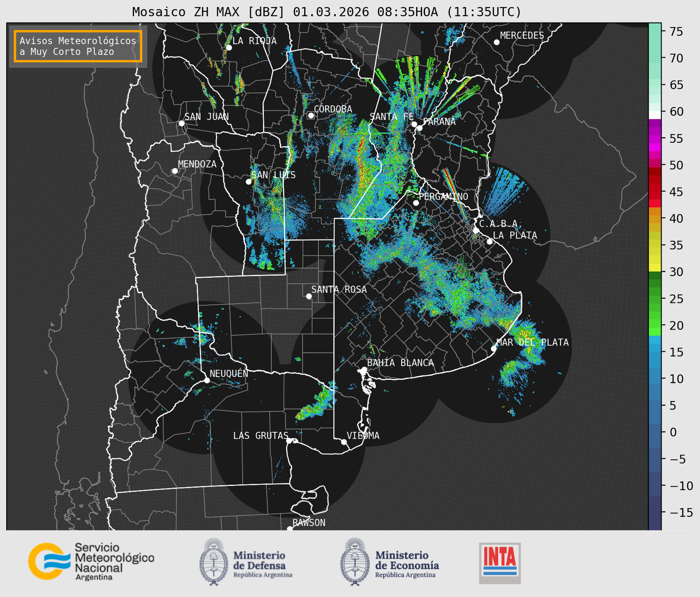This screenshot has width=700, height=597.
Task: Select the MAR DEL PLATA city marker
Action: pos(494,349)
